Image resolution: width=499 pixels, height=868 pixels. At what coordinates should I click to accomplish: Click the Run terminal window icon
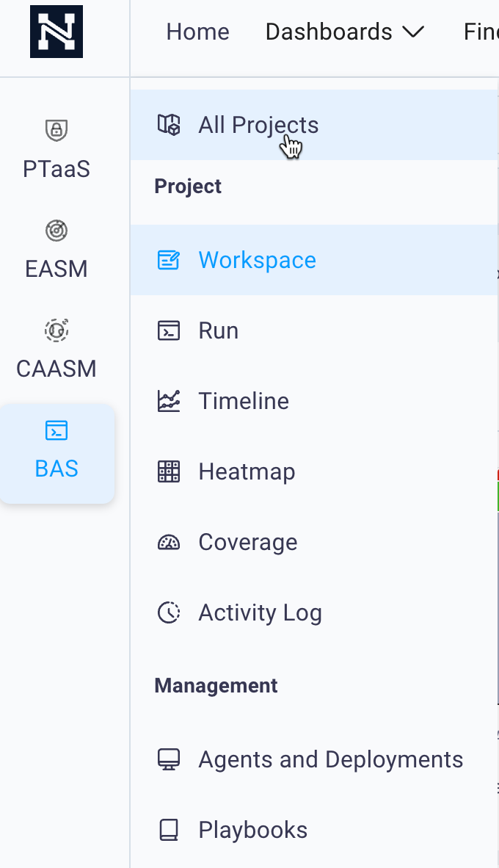point(169,330)
